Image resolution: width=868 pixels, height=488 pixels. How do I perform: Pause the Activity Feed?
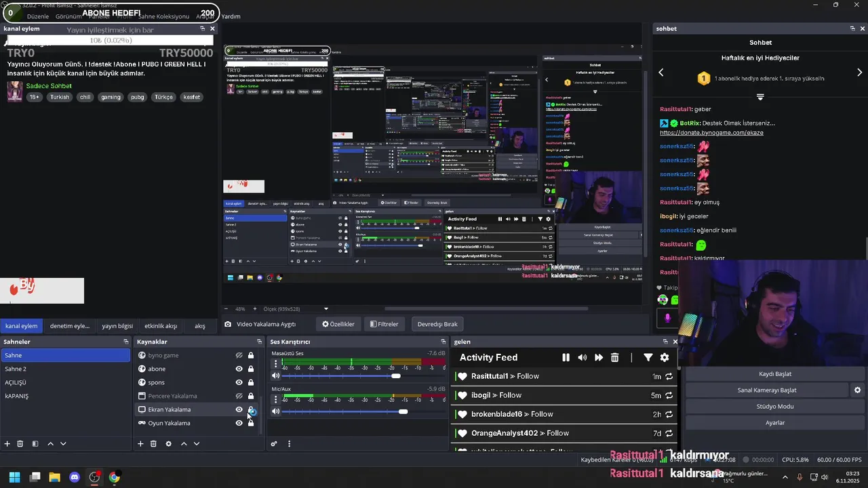pos(566,358)
